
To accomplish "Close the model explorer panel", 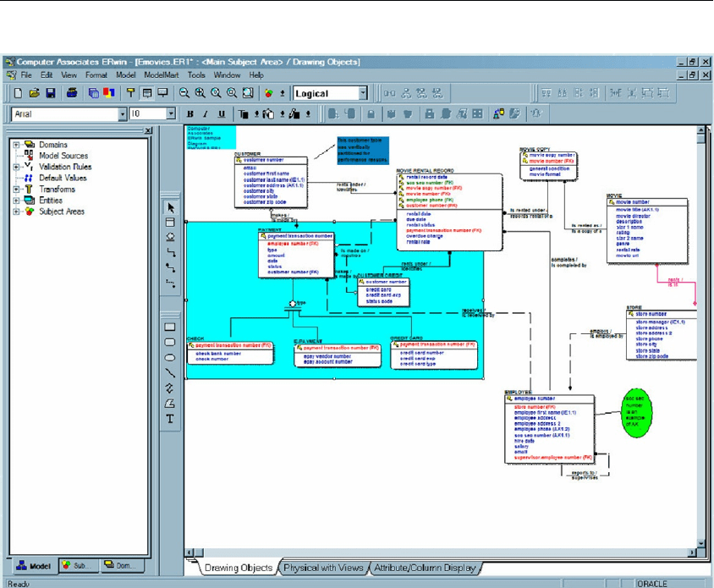I will [x=148, y=131].
